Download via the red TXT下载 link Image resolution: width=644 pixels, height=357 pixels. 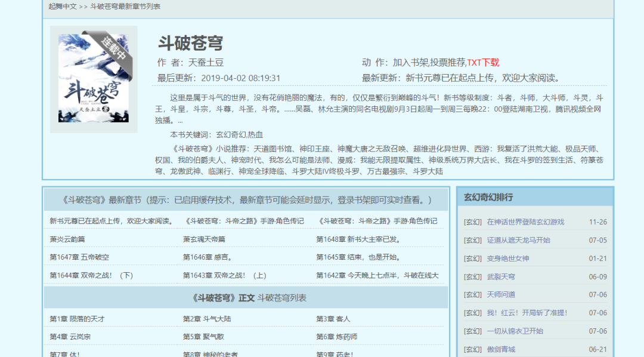point(483,62)
